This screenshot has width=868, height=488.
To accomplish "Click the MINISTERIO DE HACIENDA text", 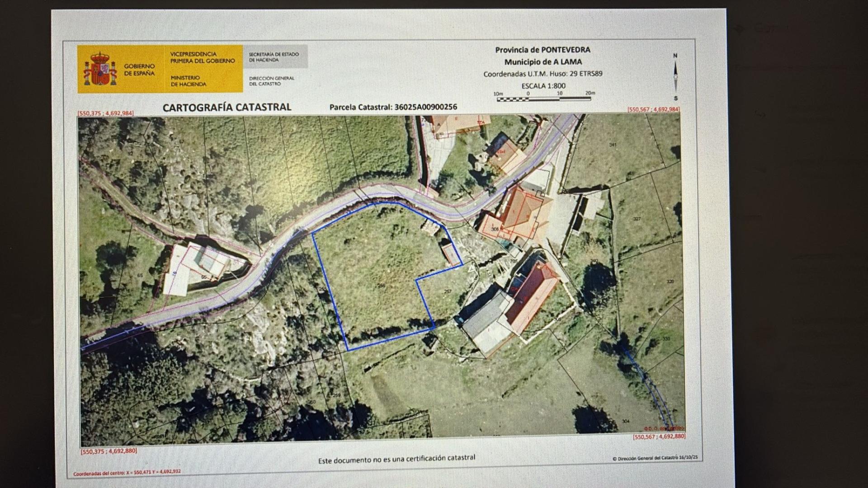I will [x=188, y=81].
